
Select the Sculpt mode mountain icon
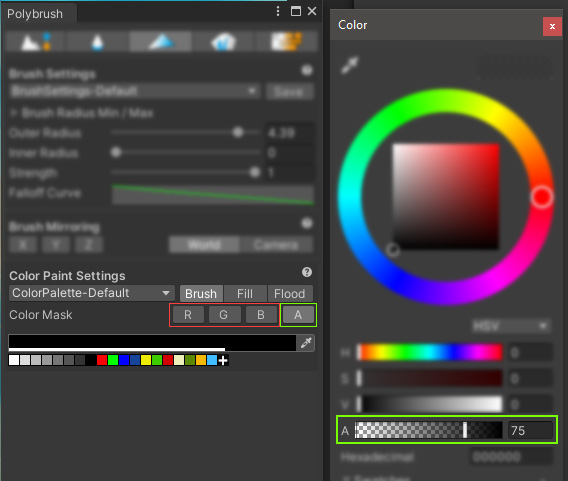click(x=36, y=42)
